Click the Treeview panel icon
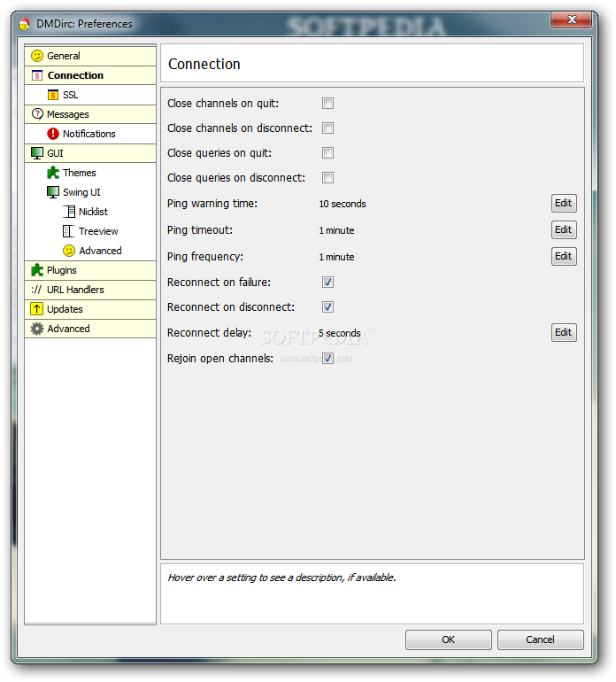Screen dimensions: 616x682 pos(69,231)
